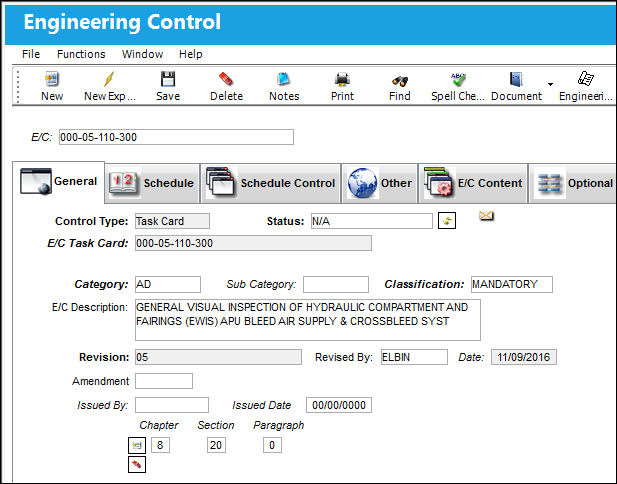Viewport: 617px width, 484px height.
Task: Click the E/C Task Card label
Action: [88, 243]
